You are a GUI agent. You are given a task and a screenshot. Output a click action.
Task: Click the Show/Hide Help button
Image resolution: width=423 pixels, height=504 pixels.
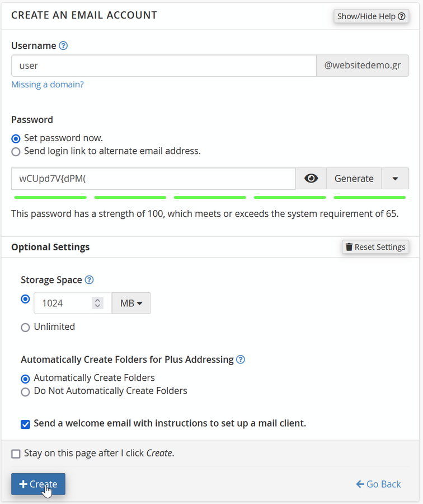[372, 16]
